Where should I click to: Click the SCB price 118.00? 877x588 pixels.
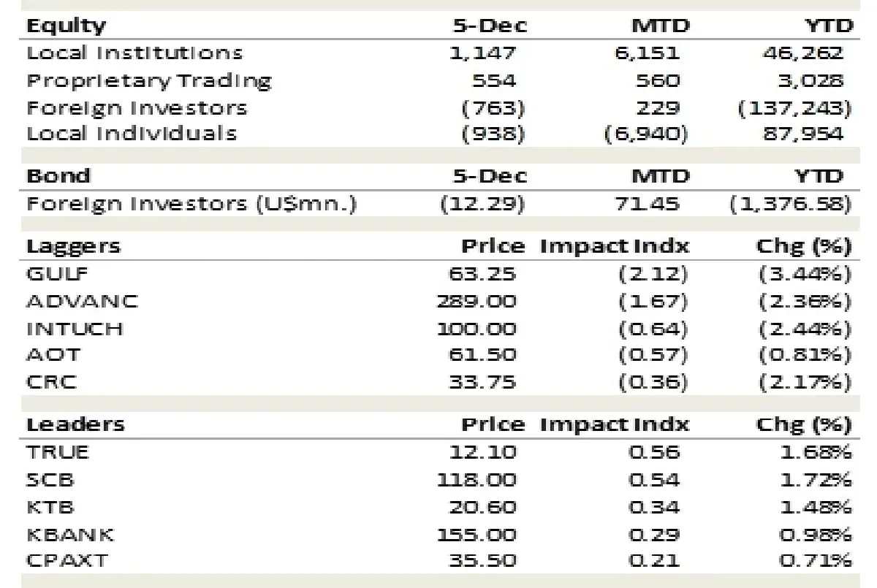click(x=476, y=480)
